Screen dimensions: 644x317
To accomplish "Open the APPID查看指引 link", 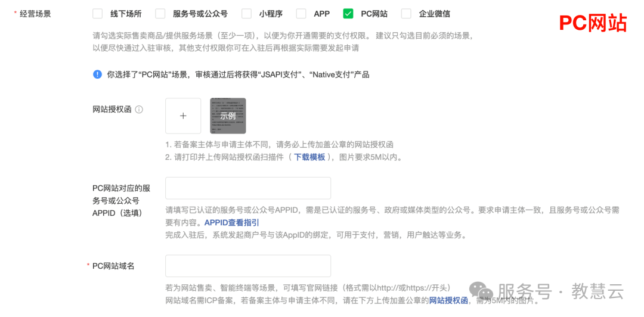I will (231, 223).
